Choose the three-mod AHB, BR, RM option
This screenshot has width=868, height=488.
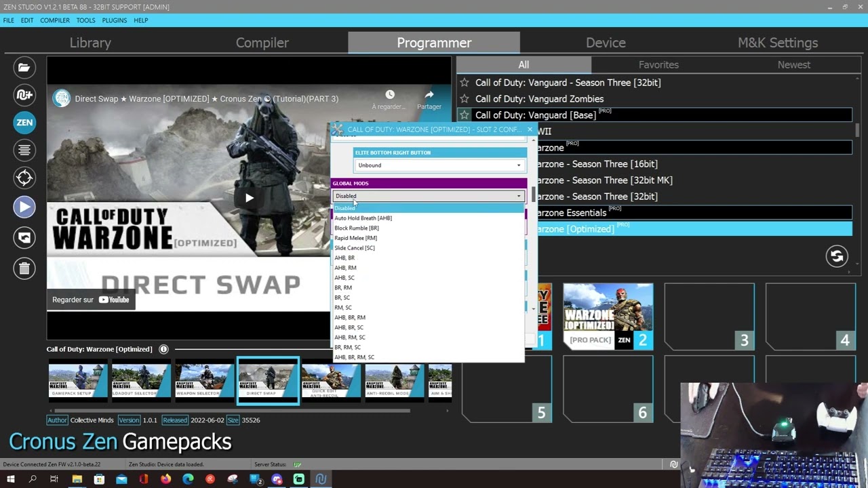(x=428, y=317)
